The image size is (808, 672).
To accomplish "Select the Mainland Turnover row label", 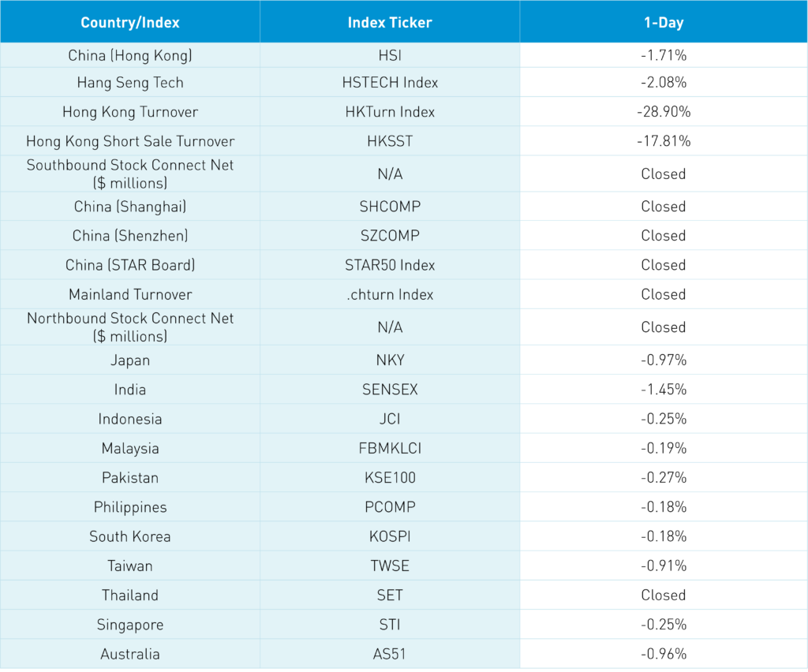I will pyautogui.click(x=130, y=294).
